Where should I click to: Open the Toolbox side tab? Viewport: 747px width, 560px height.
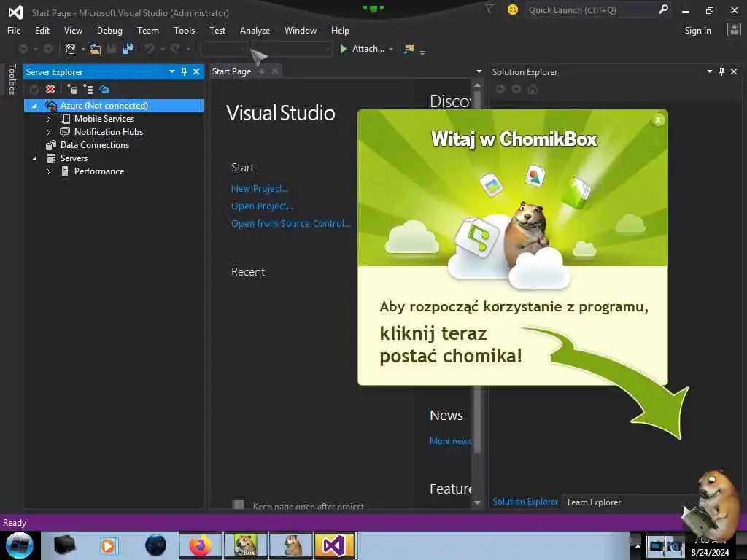12,79
